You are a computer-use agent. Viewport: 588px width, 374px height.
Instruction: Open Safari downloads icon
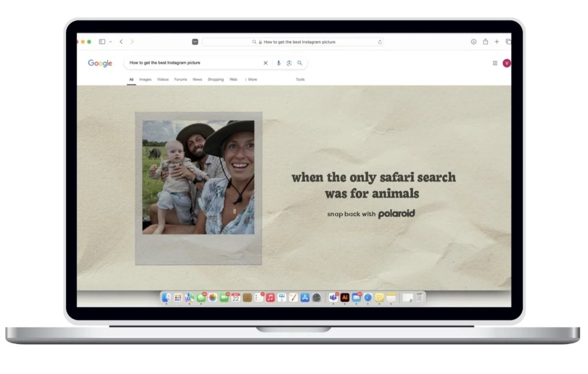pos(474,42)
